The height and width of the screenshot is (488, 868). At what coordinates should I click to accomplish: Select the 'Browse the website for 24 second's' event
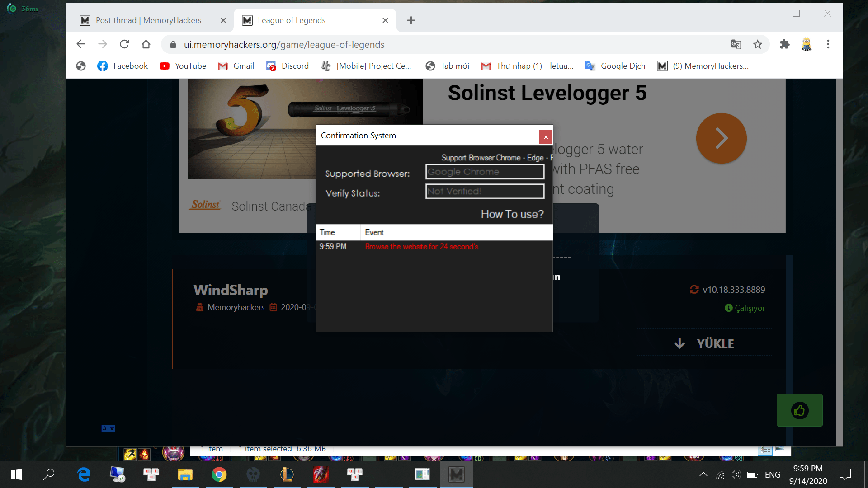coord(421,247)
